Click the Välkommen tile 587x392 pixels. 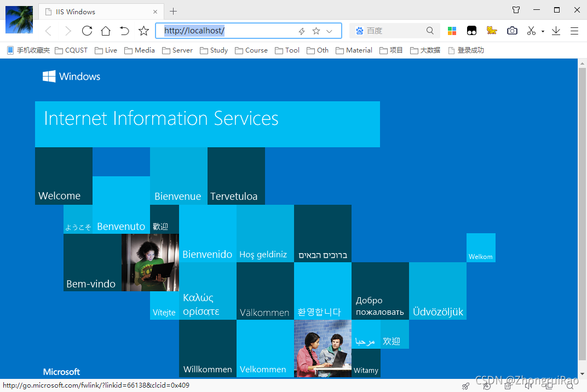[265, 291]
